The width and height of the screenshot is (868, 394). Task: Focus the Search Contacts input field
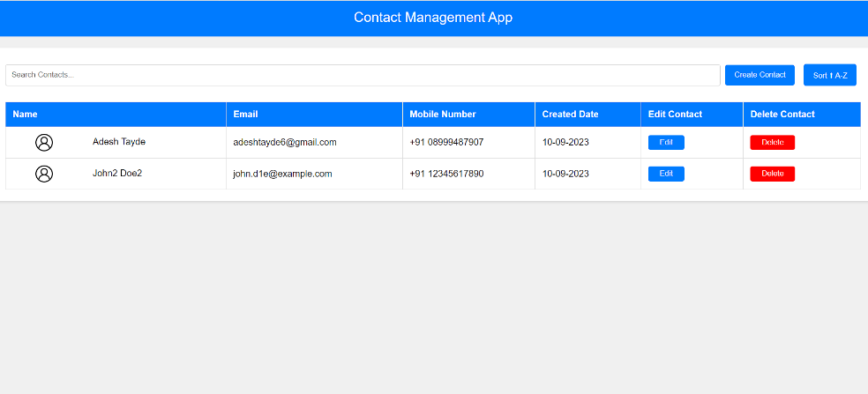point(363,75)
